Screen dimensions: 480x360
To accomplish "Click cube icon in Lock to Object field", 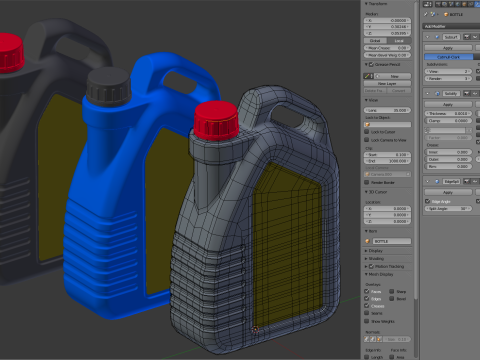I will point(368,125).
